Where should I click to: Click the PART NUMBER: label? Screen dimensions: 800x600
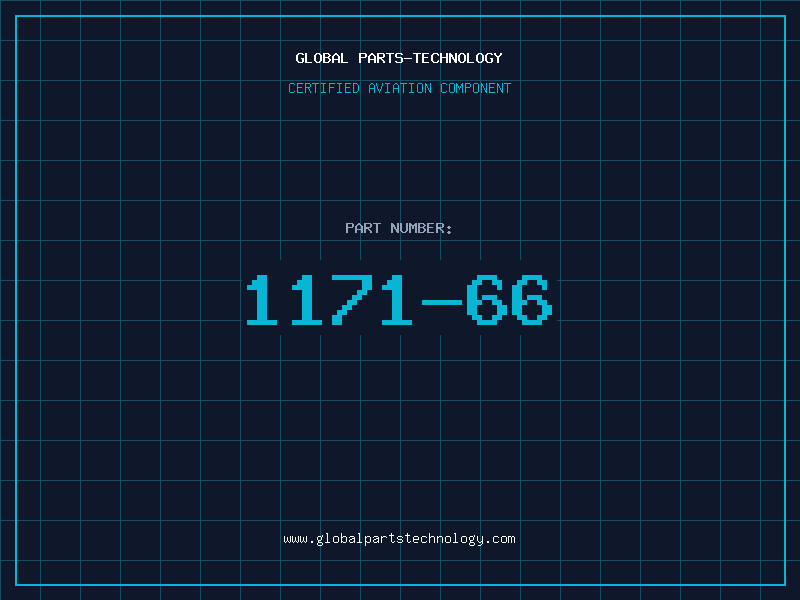pos(398,228)
